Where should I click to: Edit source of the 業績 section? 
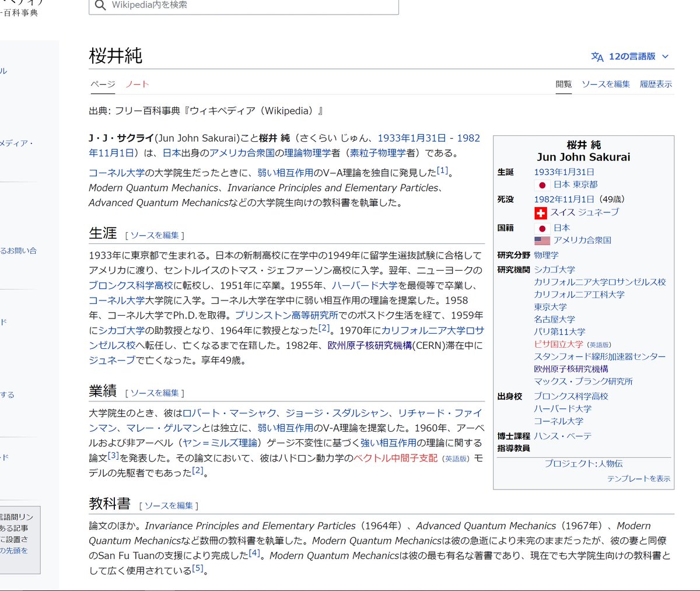155,393
